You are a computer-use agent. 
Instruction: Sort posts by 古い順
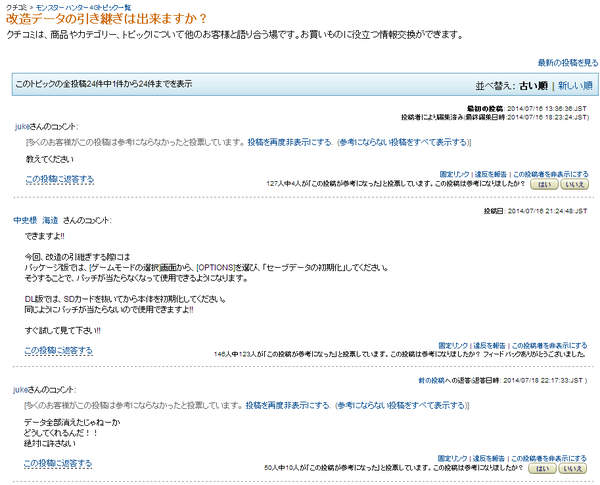(533, 86)
